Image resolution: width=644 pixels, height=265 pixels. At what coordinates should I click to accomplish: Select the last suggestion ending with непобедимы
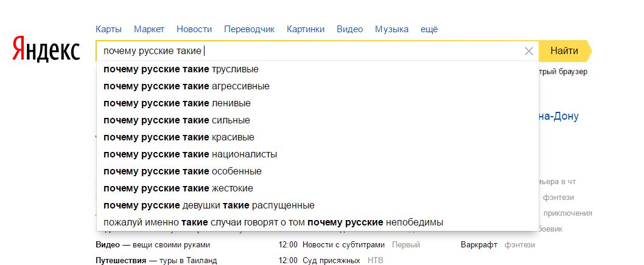click(x=273, y=222)
